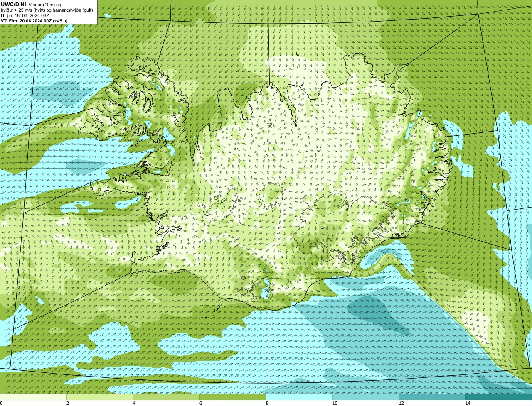The image size is (532, 406).
Task: Click the "14" label on the color scale
Action: (x=468, y=403)
